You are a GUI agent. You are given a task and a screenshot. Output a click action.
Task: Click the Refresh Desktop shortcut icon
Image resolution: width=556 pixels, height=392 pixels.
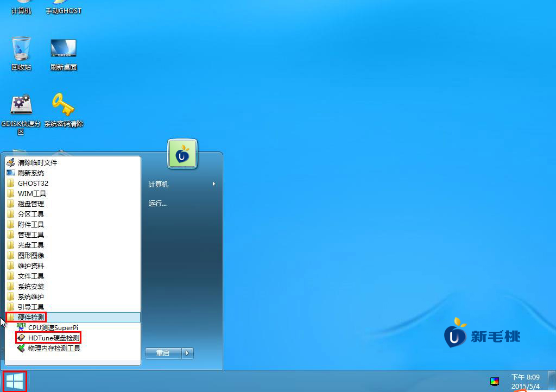coord(64,49)
